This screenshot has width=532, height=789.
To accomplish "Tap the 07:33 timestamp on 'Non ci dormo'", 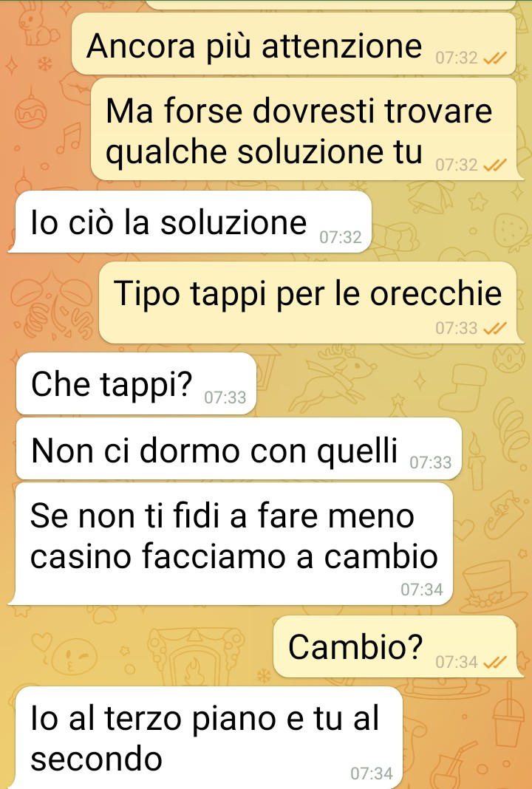I will (x=431, y=462).
